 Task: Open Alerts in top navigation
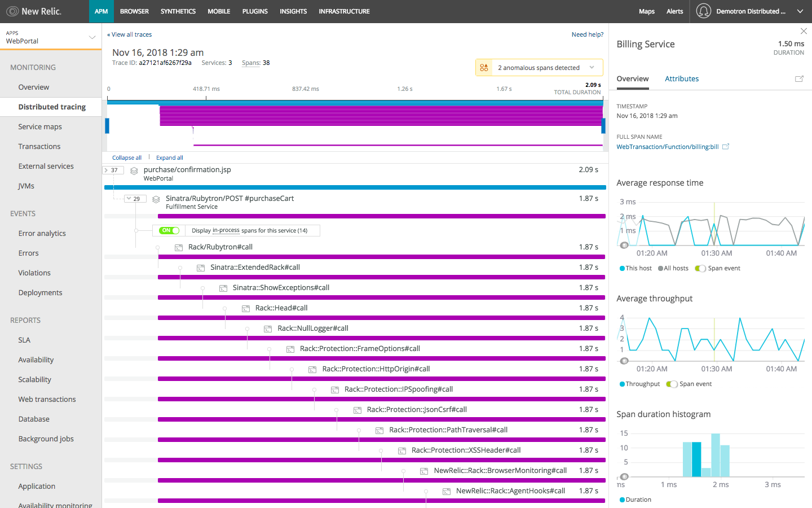coord(674,11)
